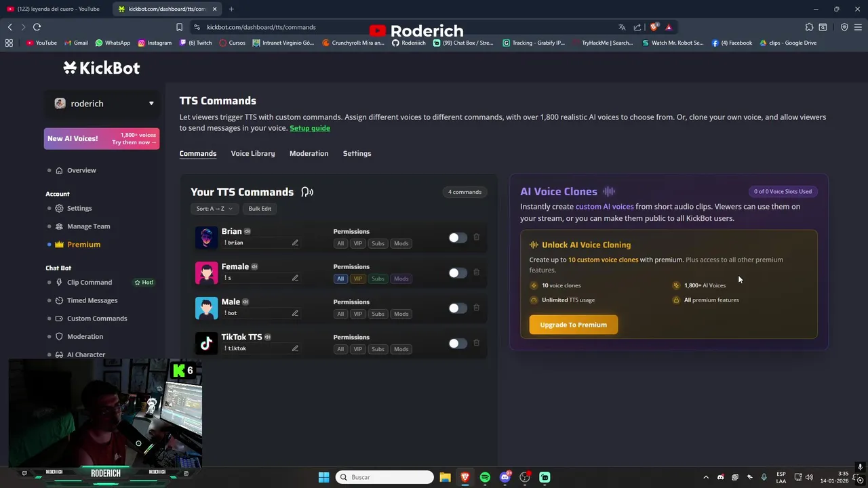Viewport: 868px width, 488px height.
Task: Preview the Brian voice speaker icon
Action: tap(248, 231)
